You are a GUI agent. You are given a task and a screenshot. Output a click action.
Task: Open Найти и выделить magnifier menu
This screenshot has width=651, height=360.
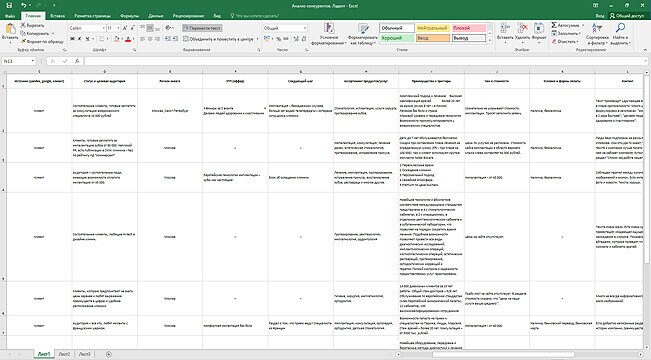(x=620, y=34)
